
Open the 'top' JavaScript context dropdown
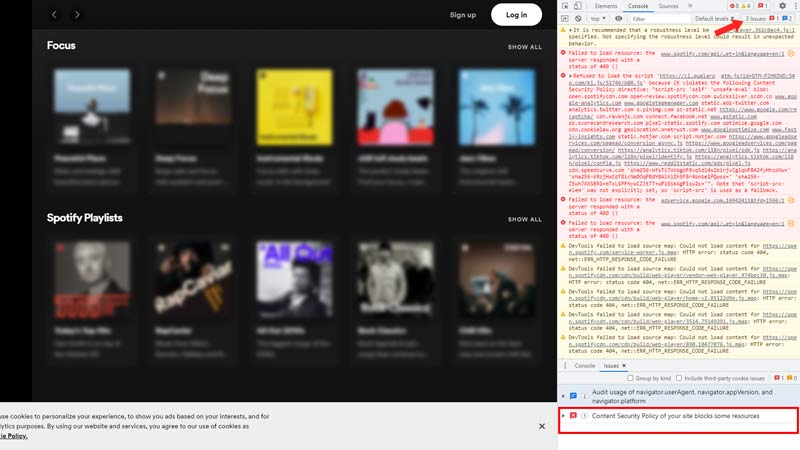[x=598, y=19]
